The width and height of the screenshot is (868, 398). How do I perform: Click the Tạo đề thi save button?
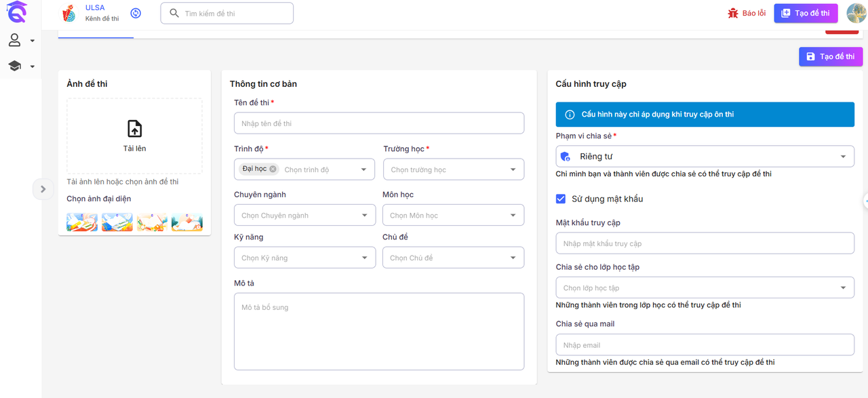830,56
